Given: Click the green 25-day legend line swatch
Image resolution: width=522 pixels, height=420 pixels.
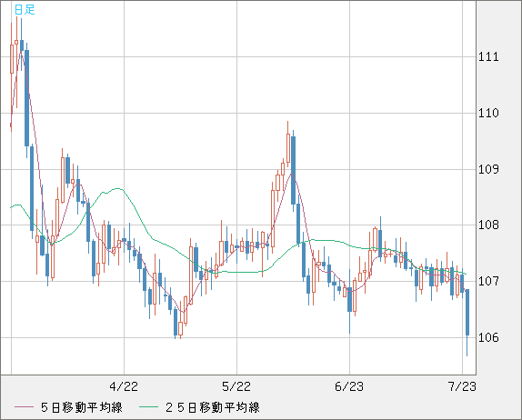Looking at the screenshot, I should [x=148, y=407].
